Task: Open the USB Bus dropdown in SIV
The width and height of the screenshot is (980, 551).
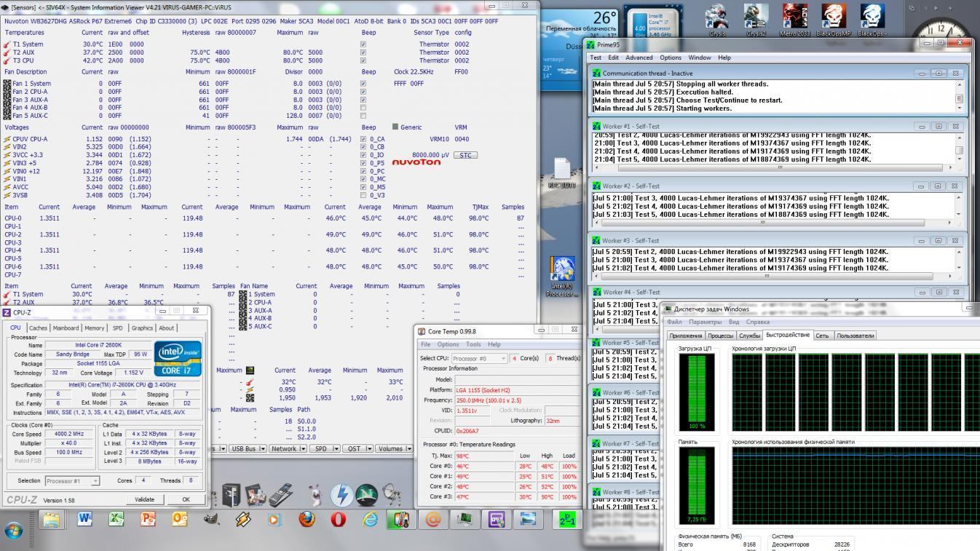Action: click(247, 448)
